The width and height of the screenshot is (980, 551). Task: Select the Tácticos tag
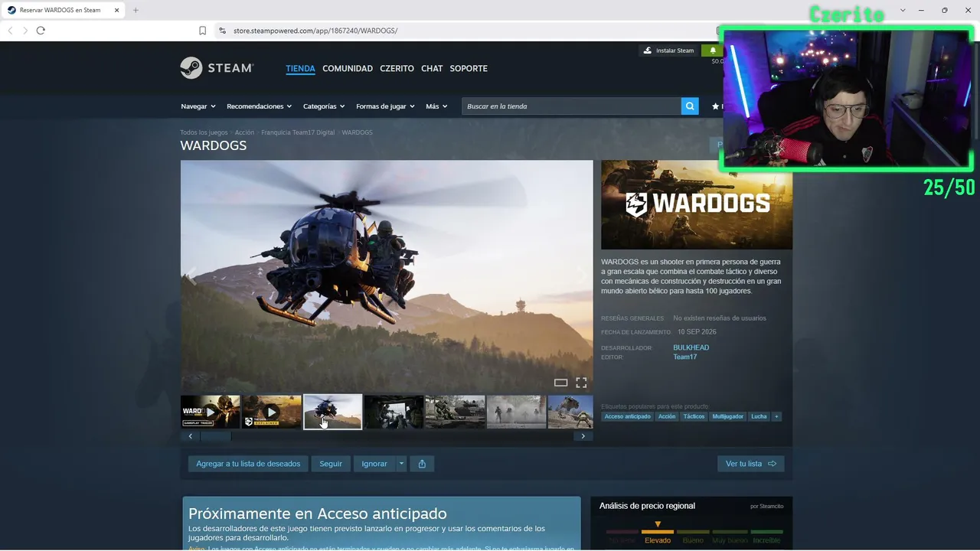click(x=694, y=416)
